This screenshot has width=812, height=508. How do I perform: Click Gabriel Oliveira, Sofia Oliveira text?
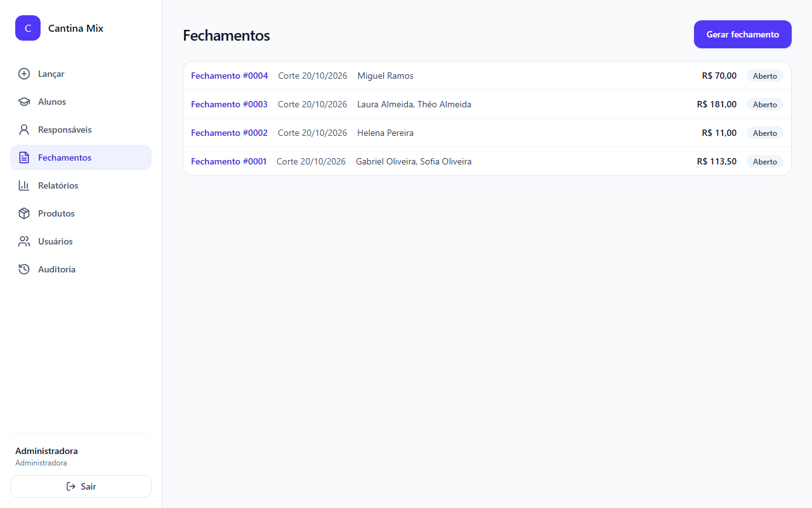[x=414, y=161]
